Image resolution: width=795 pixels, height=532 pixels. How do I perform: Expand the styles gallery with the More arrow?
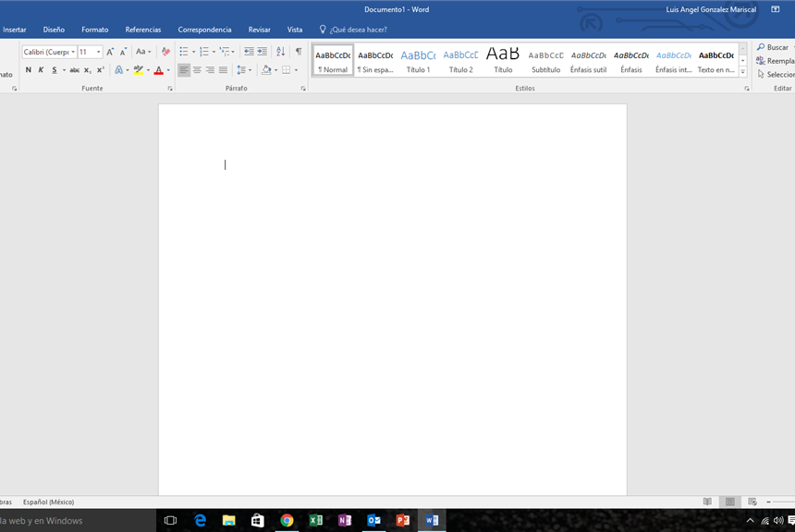point(743,72)
